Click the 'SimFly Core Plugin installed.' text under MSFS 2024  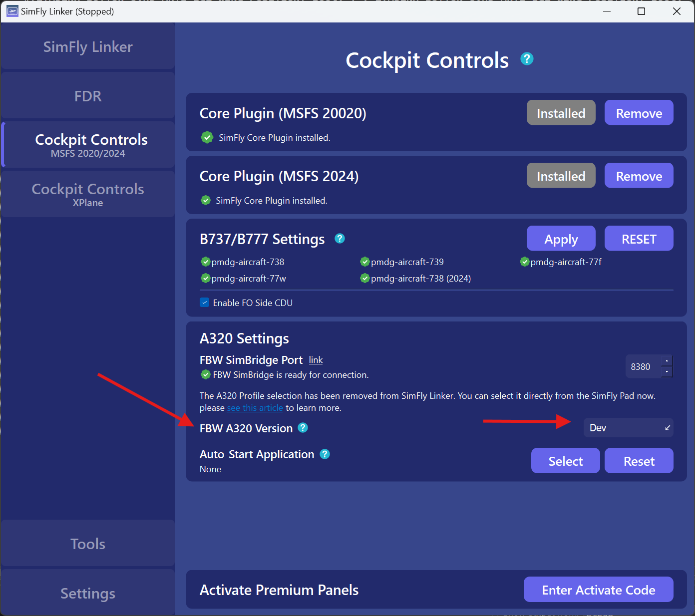[272, 201]
